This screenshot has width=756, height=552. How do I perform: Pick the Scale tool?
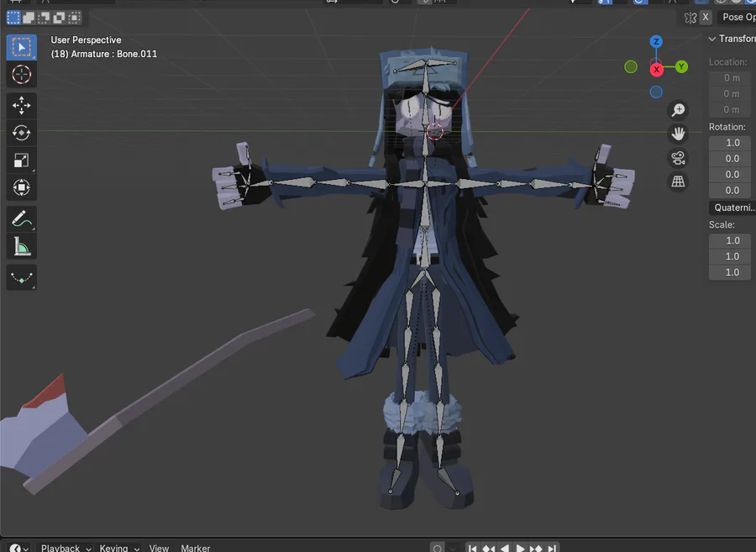point(21,160)
